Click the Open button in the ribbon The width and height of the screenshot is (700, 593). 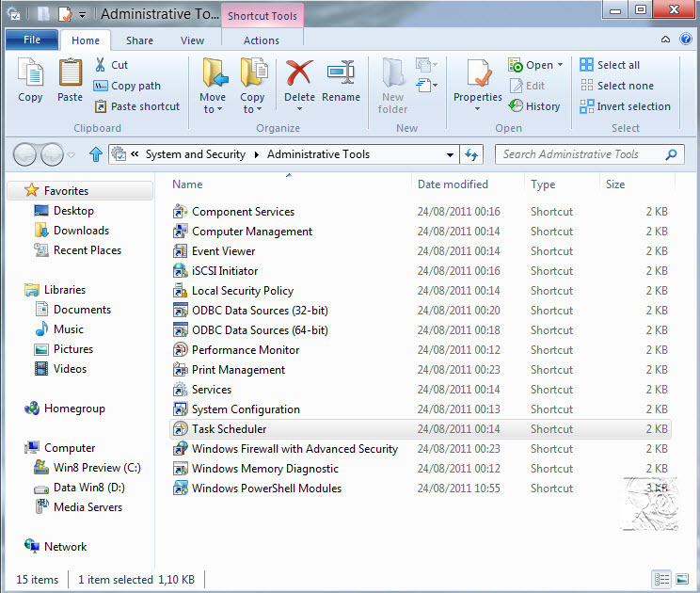point(532,65)
